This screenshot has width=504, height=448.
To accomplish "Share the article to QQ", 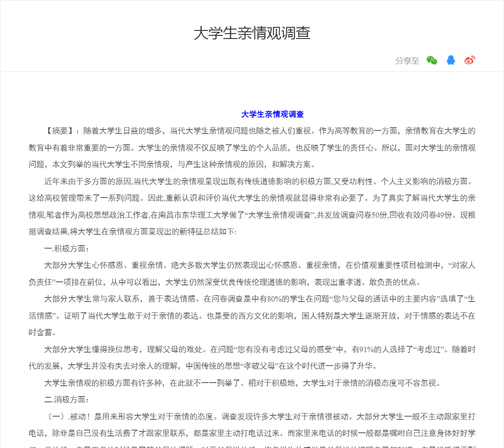I will (x=451, y=60).
